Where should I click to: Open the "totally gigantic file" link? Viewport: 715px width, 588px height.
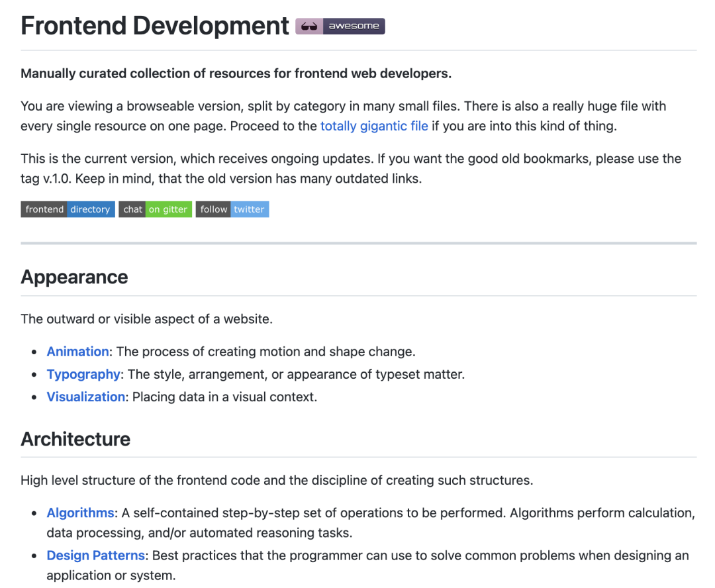tap(374, 126)
